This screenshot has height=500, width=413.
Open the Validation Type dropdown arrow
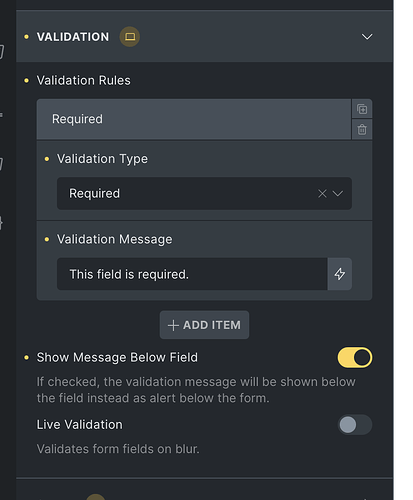338,194
